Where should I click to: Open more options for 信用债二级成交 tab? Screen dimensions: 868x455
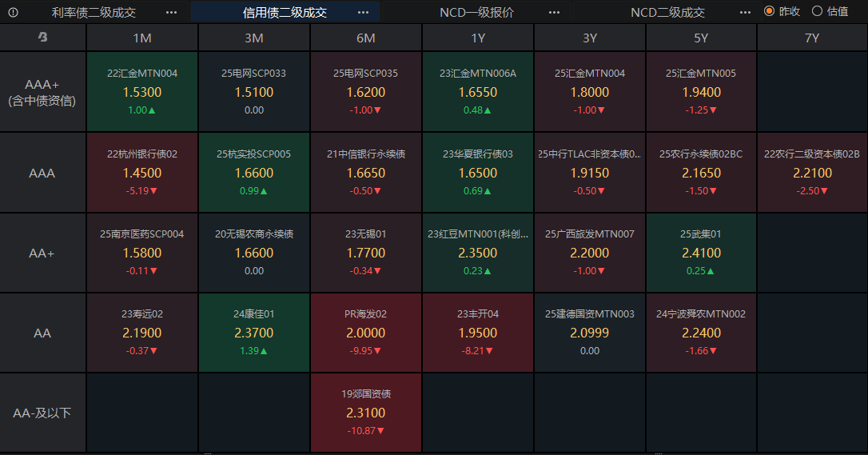tap(363, 12)
